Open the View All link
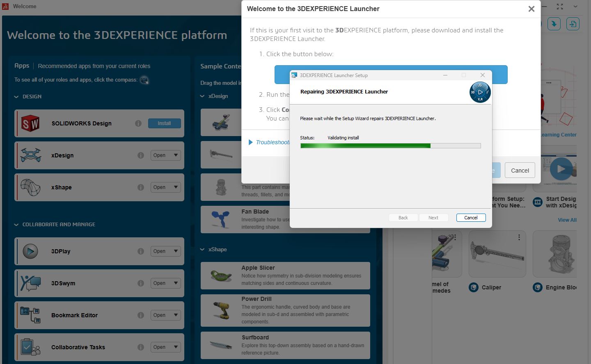Screen dimensions: 591x364 tap(567, 220)
